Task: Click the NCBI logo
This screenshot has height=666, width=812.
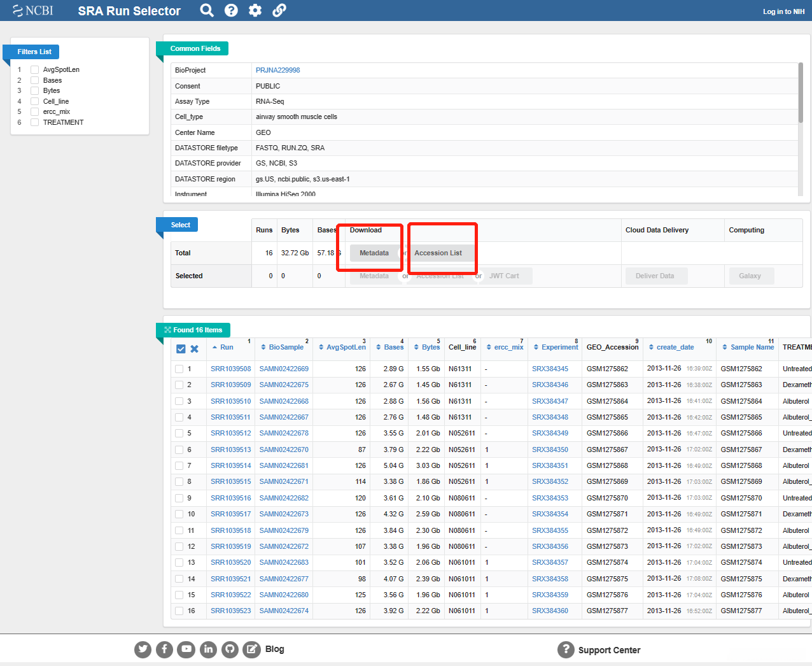Action: click(33, 11)
